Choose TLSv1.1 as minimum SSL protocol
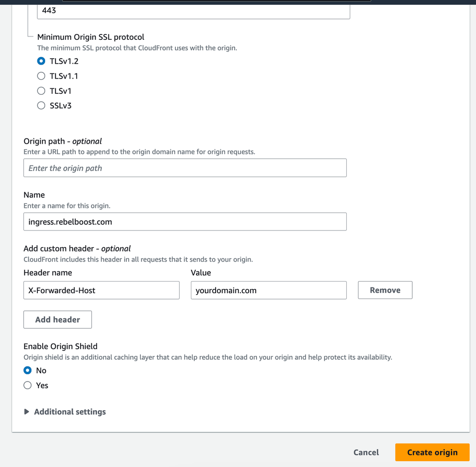 click(41, 76)
